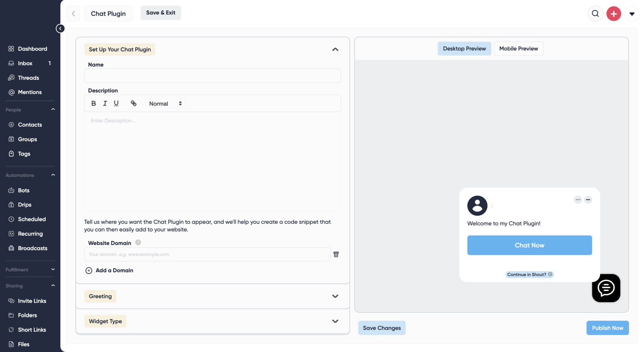Open the Normal text style dropdown

165,104
